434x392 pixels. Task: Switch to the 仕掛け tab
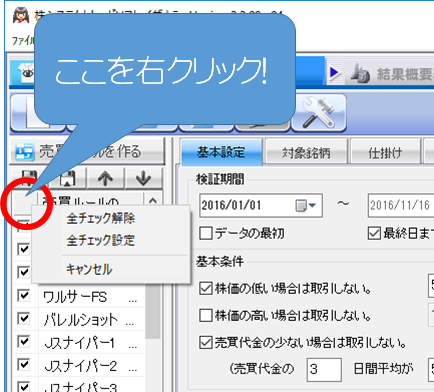[x=385, y=153]
